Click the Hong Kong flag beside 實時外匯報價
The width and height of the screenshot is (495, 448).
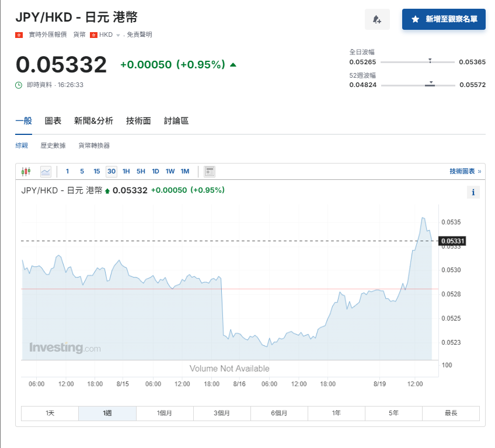pyautogui.click(x=19, y=35)
